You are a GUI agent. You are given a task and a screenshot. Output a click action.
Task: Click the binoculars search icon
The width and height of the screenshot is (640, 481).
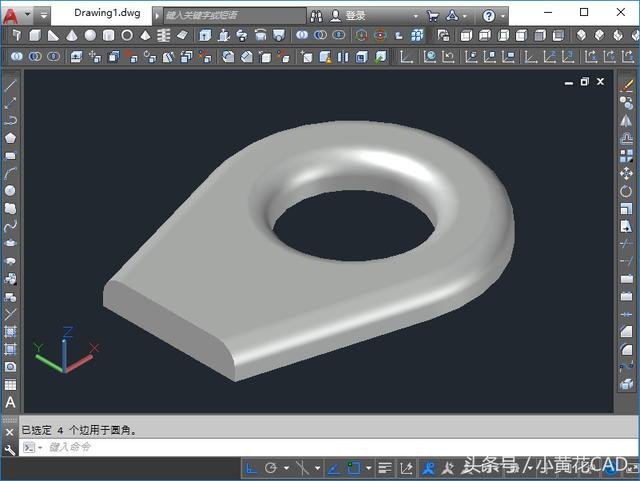315,16
